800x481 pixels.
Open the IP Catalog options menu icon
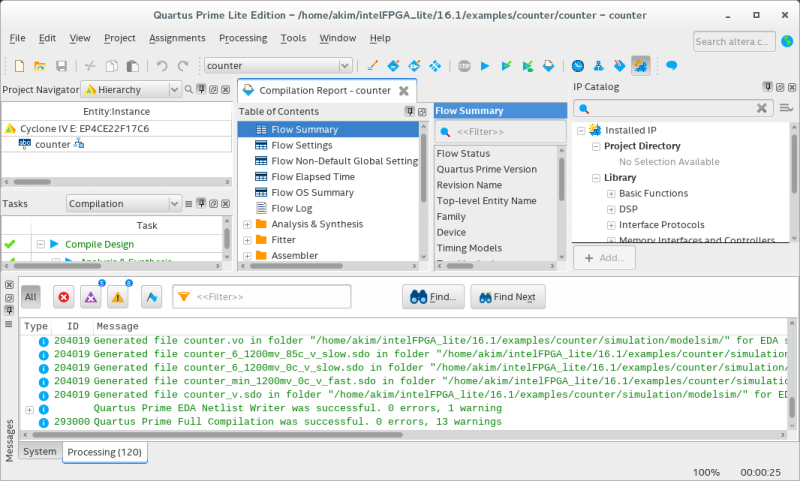[x=786, y=108]
